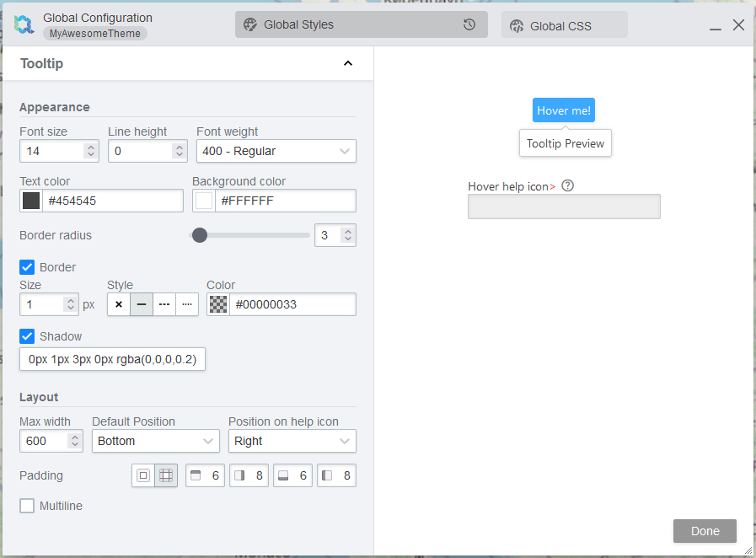This screenshot has width=756, height=558.
Task: Open the Default Position dropdown
Action: [x=155, y=441]
